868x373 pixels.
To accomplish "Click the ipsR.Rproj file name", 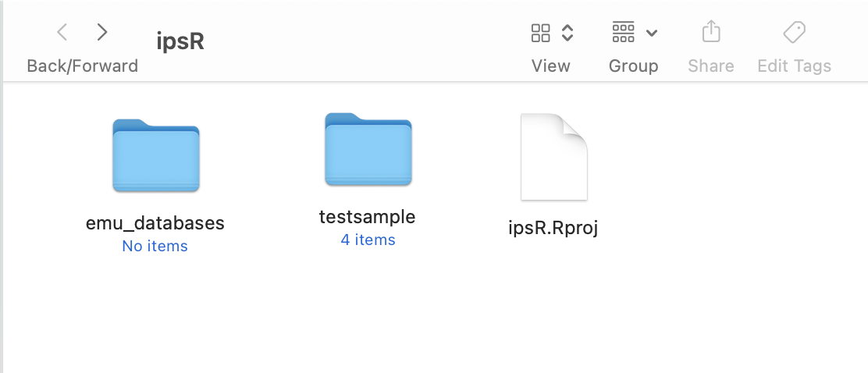I will pyautogui.click(x=553, y=229).
